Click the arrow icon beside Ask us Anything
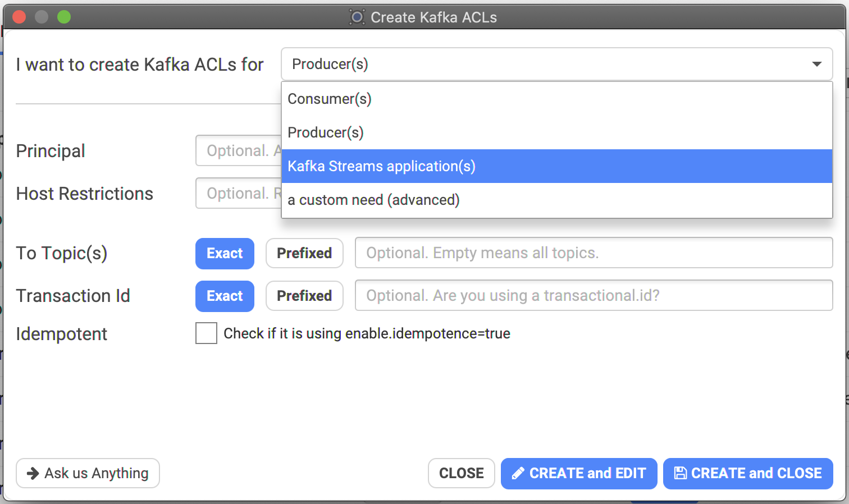 coord(33,473)
